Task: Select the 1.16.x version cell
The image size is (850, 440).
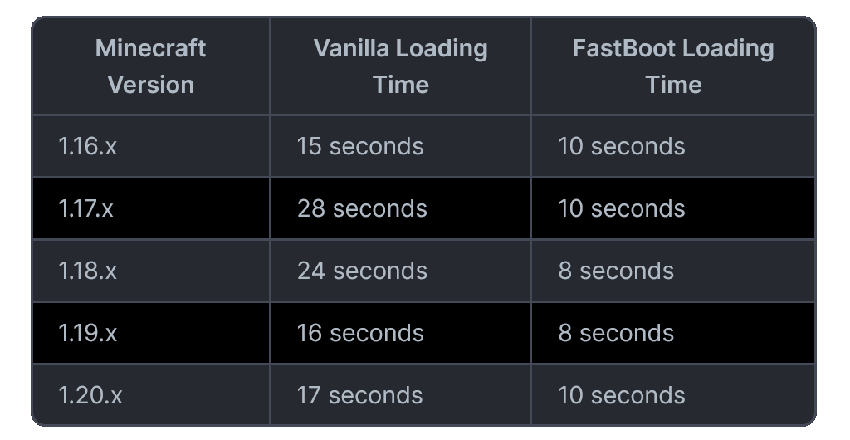Action: (87, 146)
